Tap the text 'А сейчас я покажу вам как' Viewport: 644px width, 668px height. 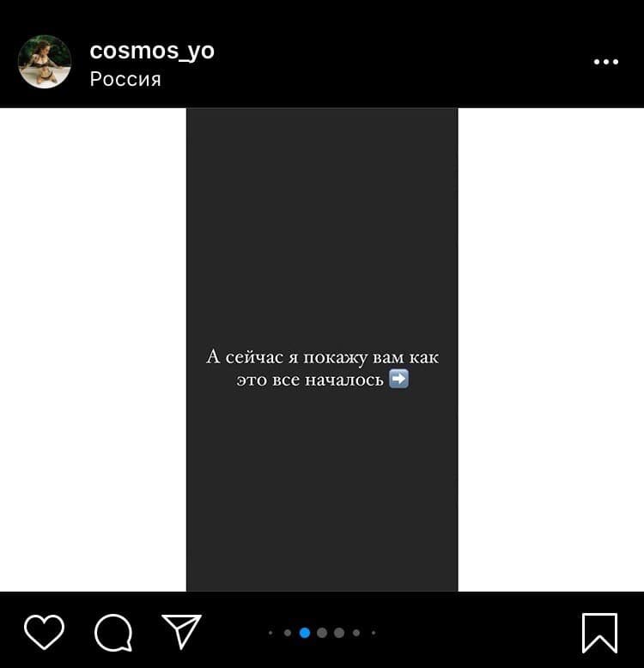[x=322, y=357]
